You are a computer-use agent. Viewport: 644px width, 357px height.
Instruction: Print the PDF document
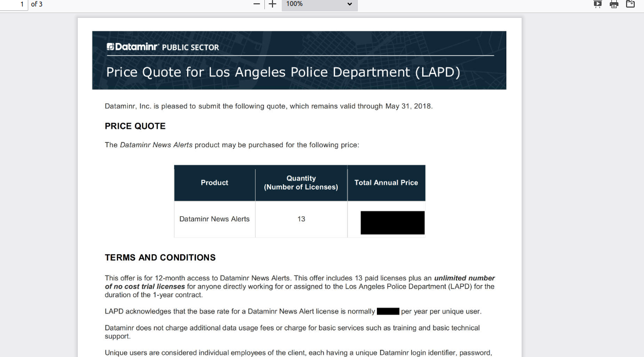[x=614, y=4]
